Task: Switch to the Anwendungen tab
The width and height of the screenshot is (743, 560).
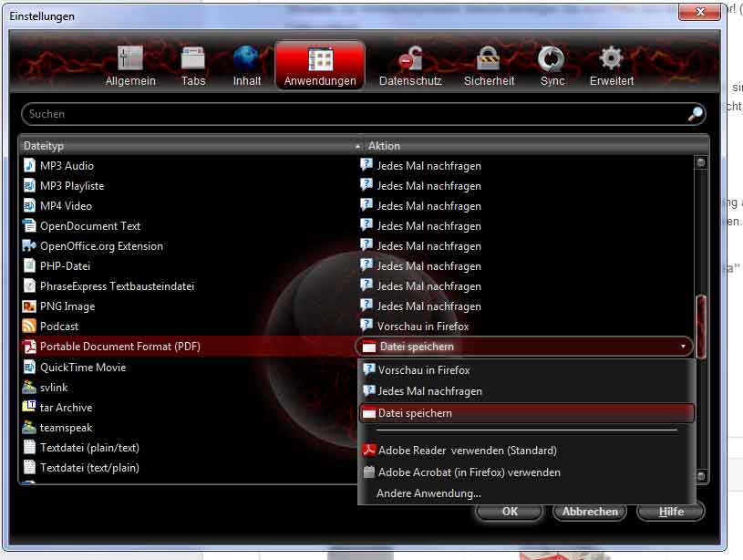Action: pyautogui.click(x=320, y=66)
